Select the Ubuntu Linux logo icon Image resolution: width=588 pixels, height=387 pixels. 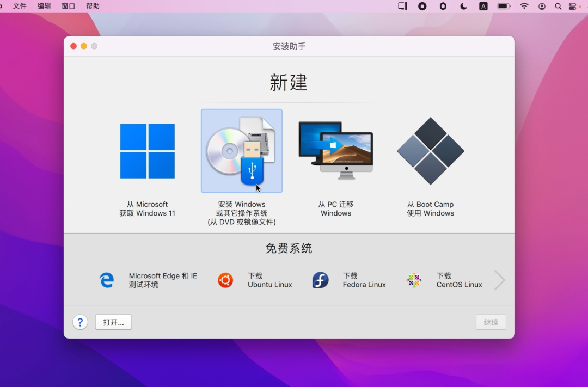(225, 280)
